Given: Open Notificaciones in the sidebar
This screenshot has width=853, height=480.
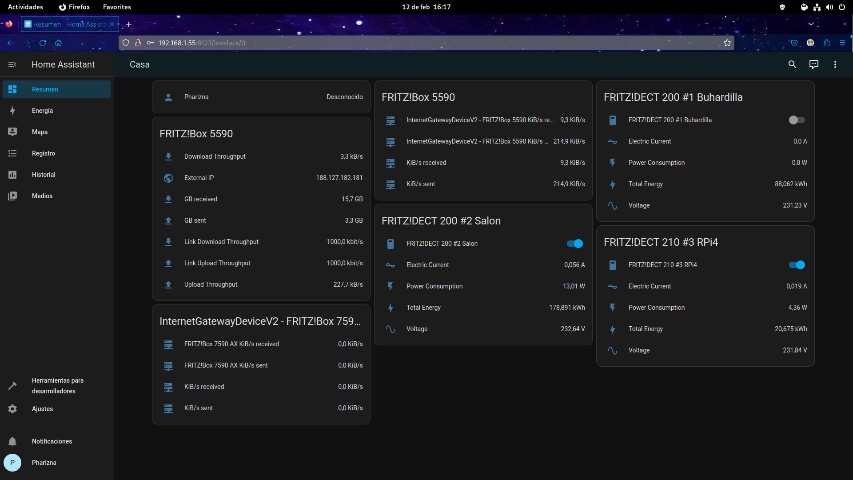Looking at the screenshot, I should tap(57, 441).
